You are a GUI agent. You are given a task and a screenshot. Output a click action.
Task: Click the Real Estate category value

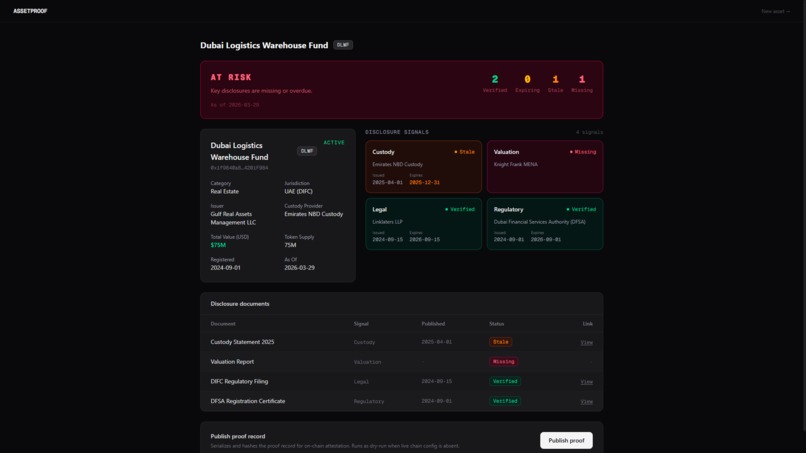(x=225, y=192)
